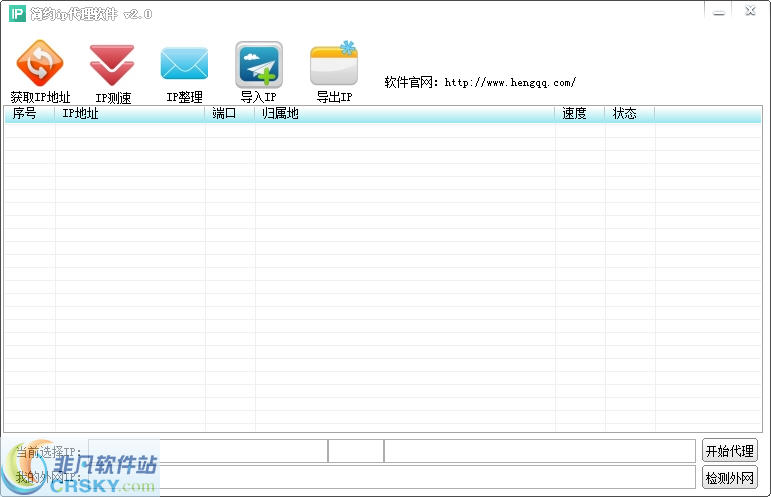The image size is (771, 497).
Task: Click the orange 获取IP地址 refresh icon
Action: point(40,63)
